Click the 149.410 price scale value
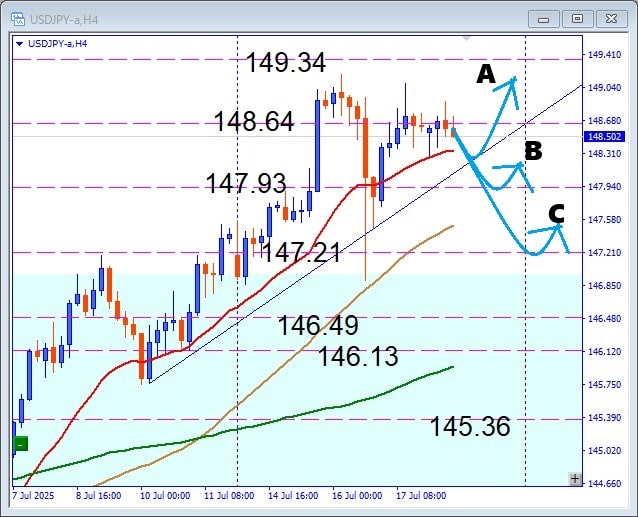This screenshot has width=638, height=517. 605,55
